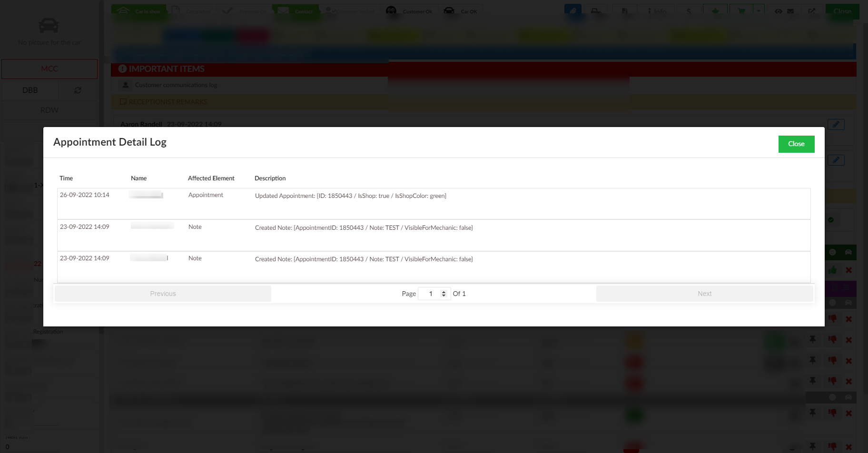
Task: Adjust the page number stepper arrows
Action: pyautogui.click(x=444, y=294)
